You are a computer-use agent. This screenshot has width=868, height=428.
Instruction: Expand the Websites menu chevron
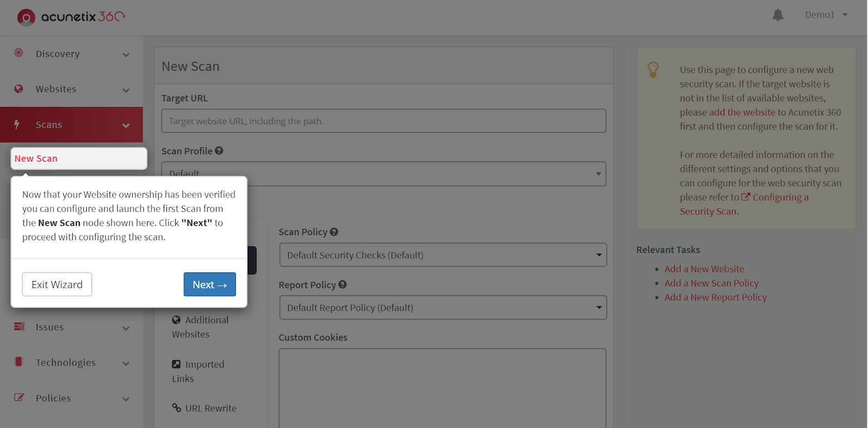coord(126,90)
